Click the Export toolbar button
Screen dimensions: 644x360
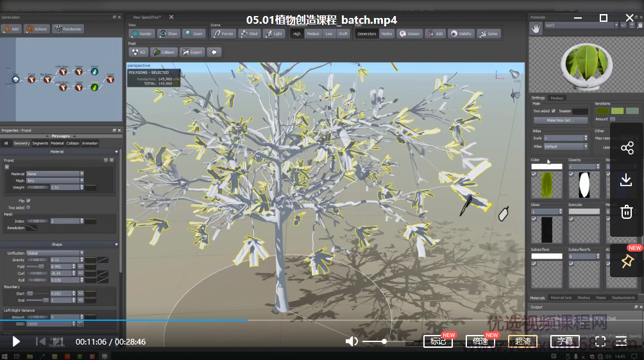pyautogui.click(x=192, y=52)
